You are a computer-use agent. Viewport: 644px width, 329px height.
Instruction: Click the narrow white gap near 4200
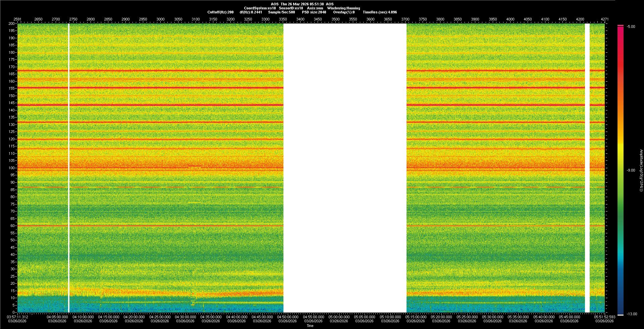click(x=587, y=168)
